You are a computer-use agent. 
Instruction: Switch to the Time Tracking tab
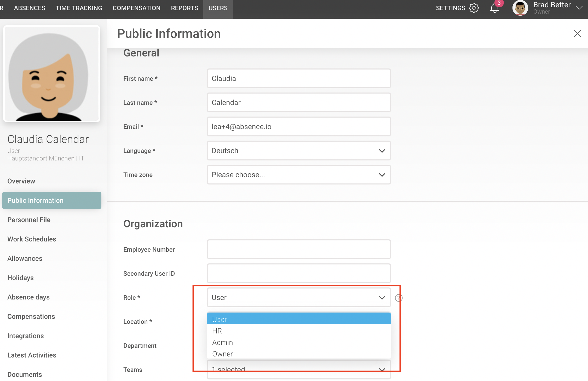pyautogui.click(x=79, y=8)
